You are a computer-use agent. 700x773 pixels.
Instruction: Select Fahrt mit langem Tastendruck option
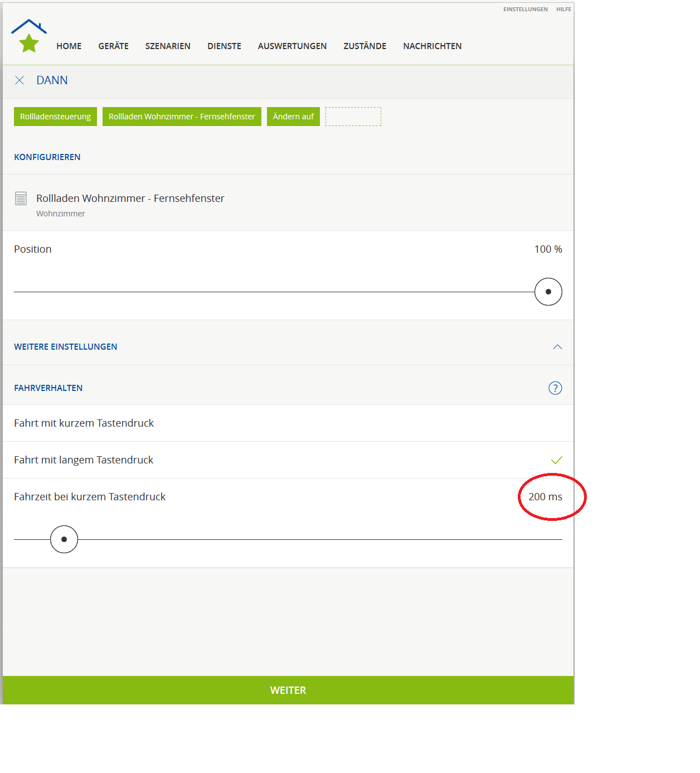pos(84,460)
